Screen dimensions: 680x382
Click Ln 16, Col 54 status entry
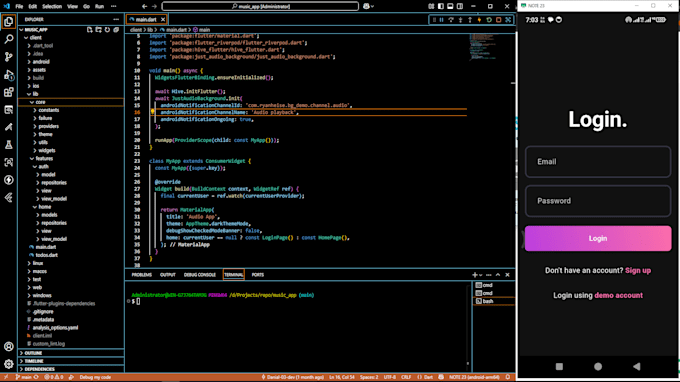tap(341, 377)
